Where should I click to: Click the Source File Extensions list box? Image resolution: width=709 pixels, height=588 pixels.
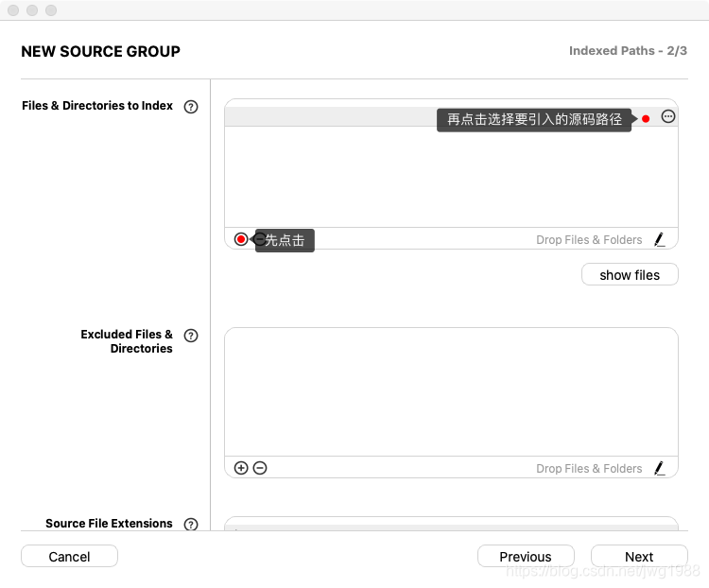pyautogui.click(x=451, y=524)
